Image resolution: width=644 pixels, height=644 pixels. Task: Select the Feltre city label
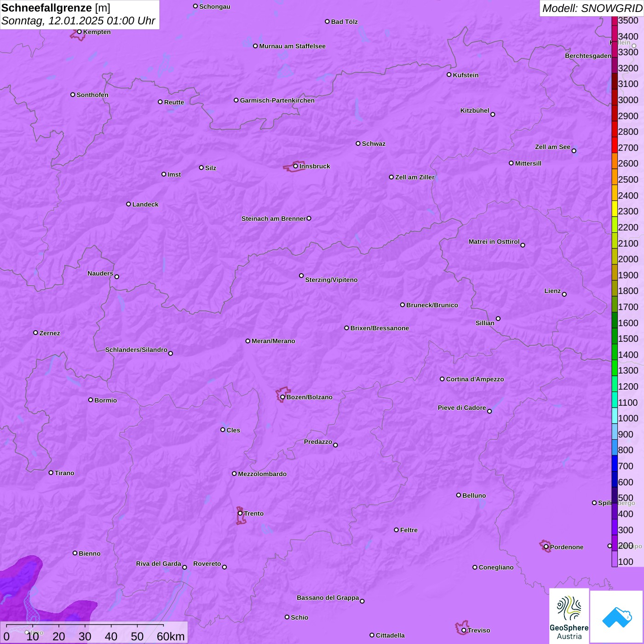(409, 530)
